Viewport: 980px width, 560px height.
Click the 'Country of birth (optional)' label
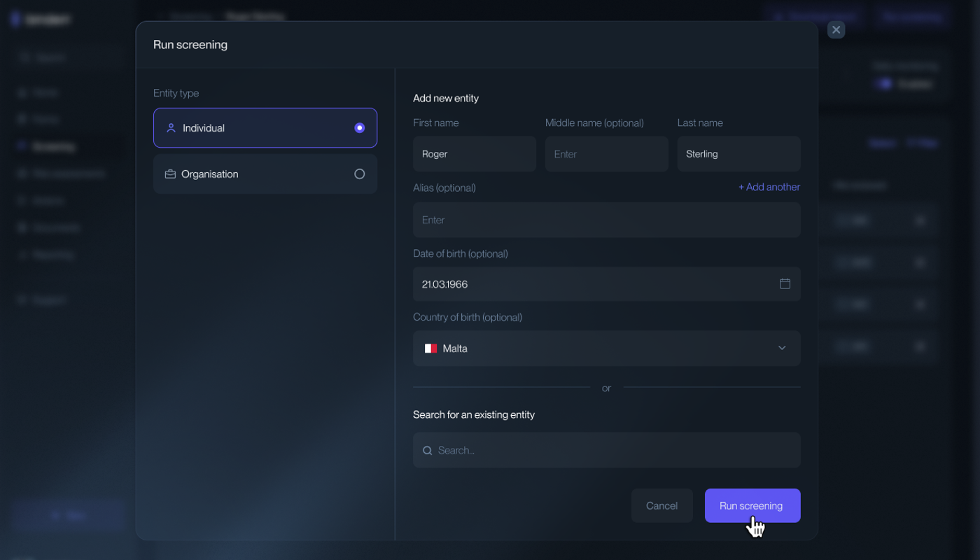[x=468, y=317]
